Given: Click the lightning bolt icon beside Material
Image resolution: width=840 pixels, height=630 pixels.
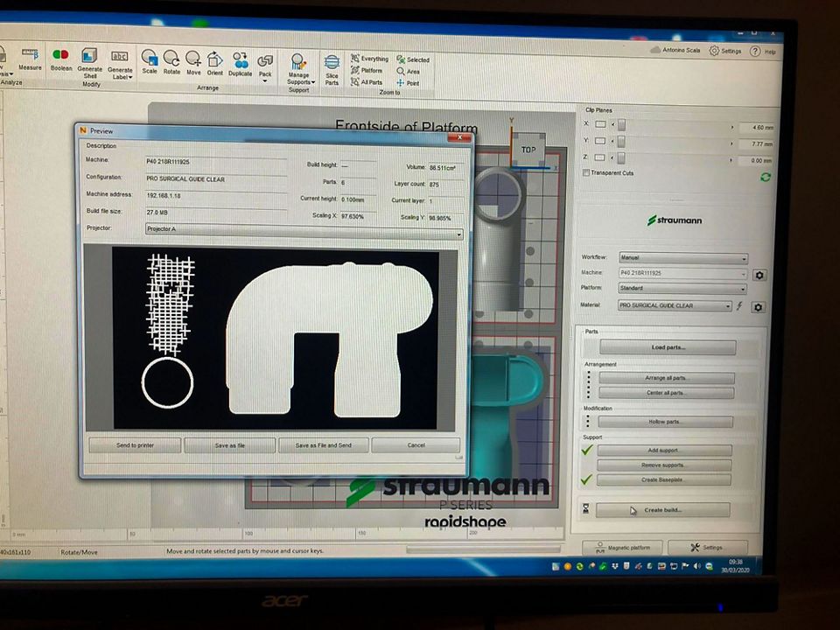Looking at the screenshot, I should [x=740, y=306].
